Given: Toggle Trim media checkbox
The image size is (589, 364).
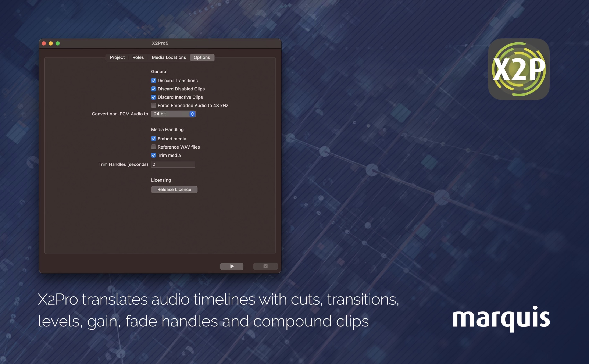Looking at the screenshot, I should click(154, 155).
